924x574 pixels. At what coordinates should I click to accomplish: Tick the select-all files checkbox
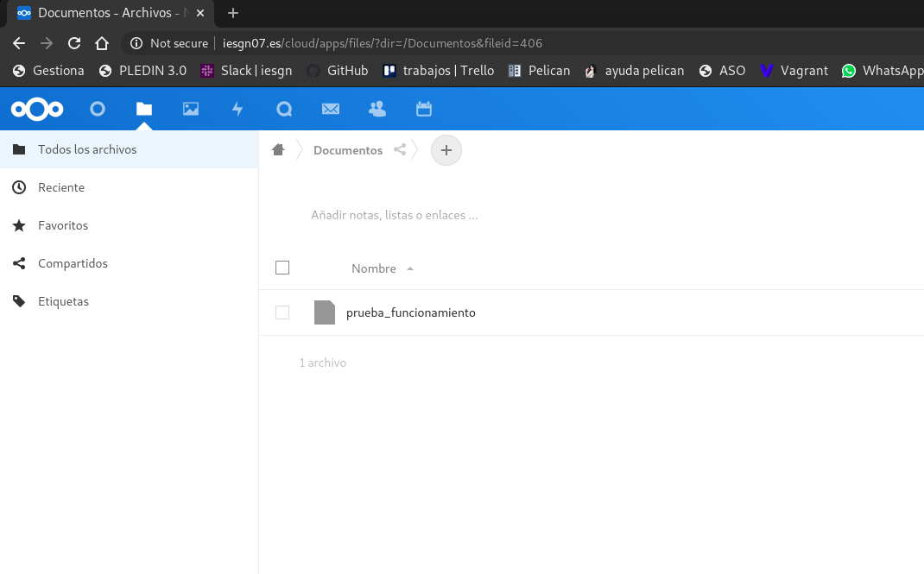282,268
